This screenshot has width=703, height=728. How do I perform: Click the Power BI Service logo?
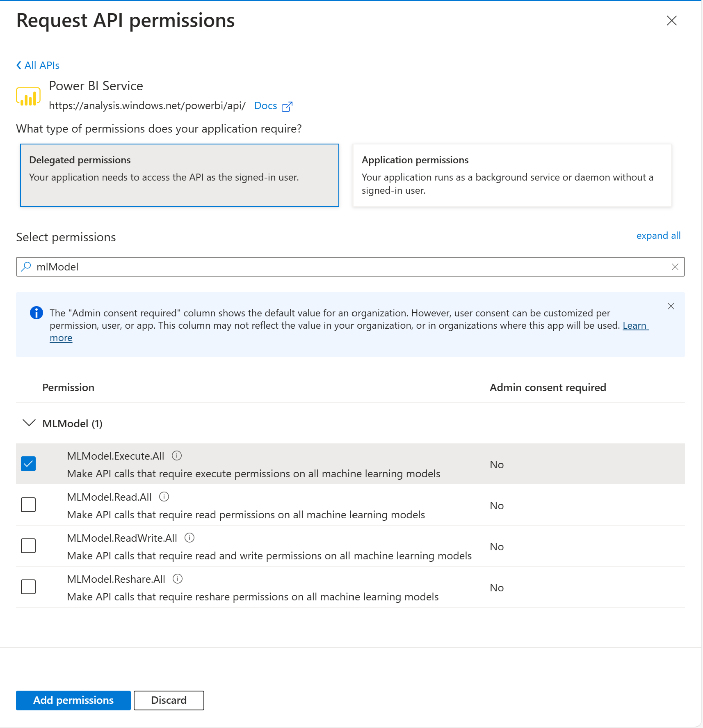(28, 97)
